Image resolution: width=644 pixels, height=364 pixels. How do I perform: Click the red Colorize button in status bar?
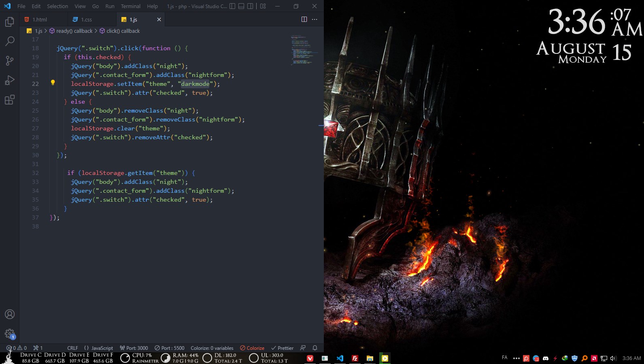coord(252,348)
